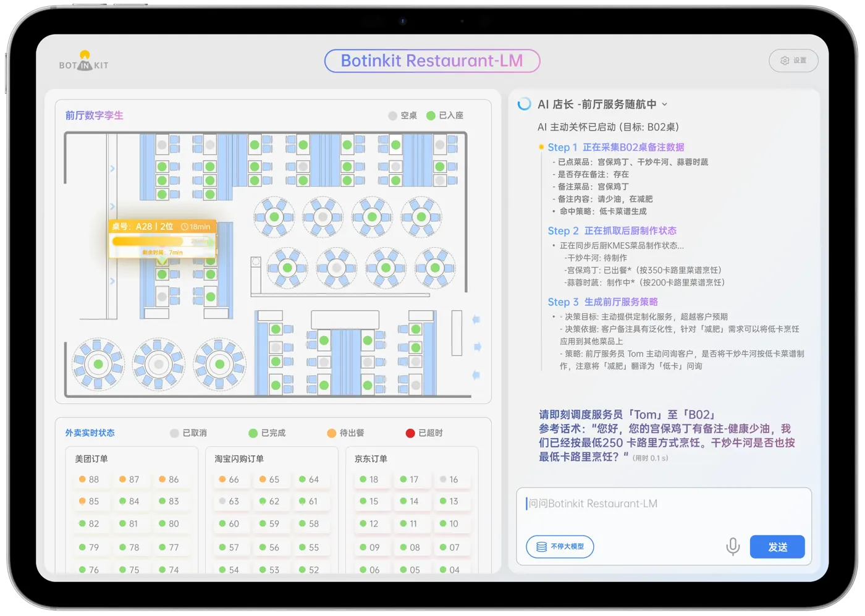Click the Step 3 生成前厅服务策略 heading
This screenshot has height=616, width=865.
(603, 302)
